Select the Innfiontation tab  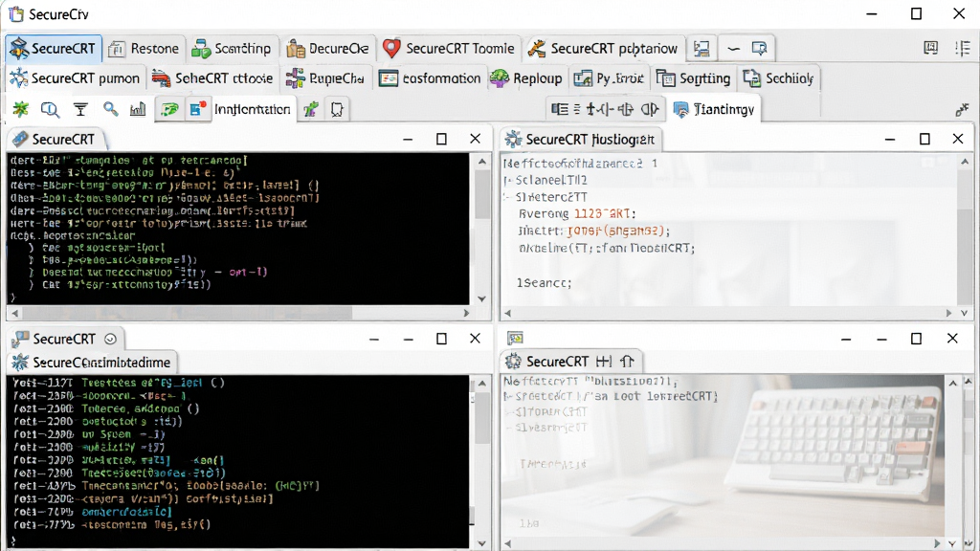(x=253, y=109)
